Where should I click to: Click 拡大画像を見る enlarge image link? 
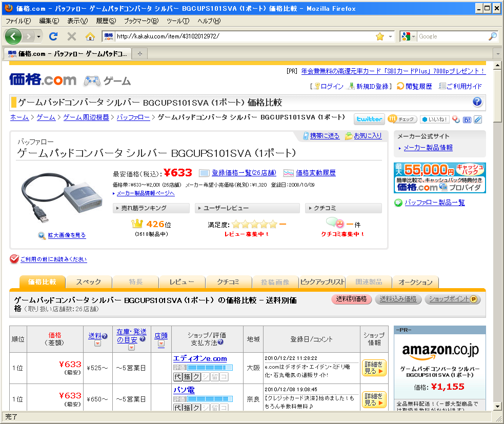(x=67, y=235)
